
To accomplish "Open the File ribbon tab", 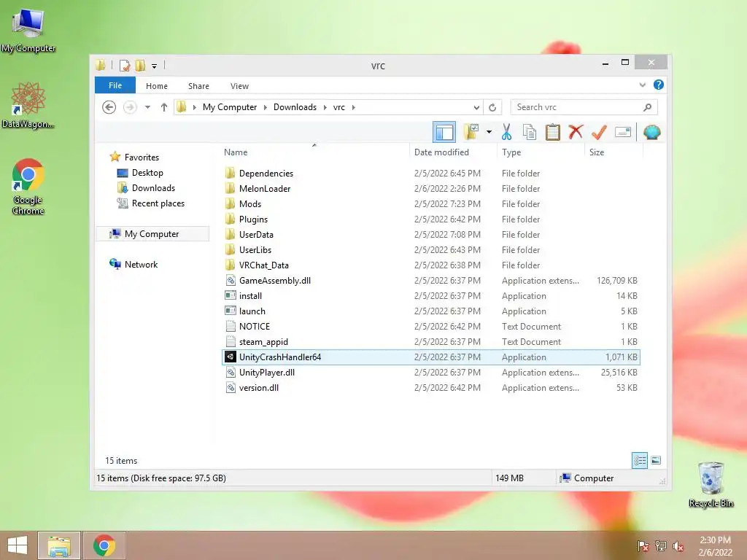I will 115,85.
